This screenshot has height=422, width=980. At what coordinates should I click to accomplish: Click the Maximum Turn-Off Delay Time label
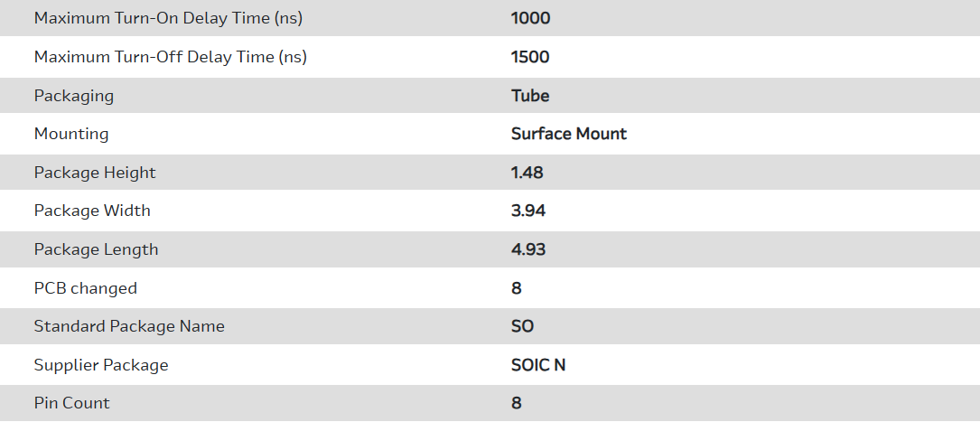click(x=171, y=57)
